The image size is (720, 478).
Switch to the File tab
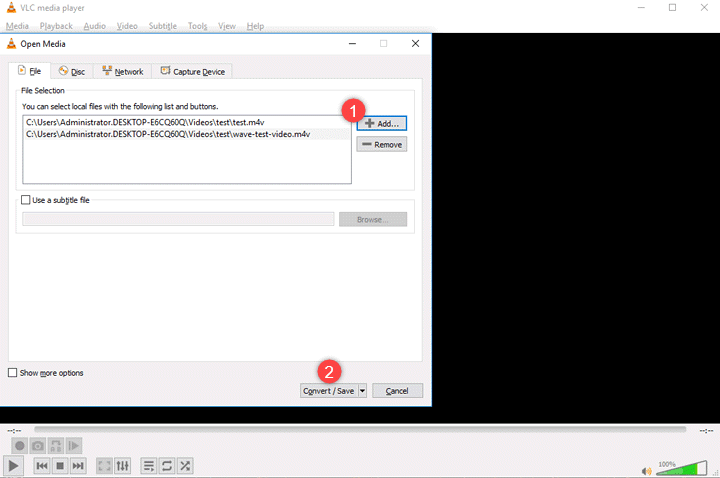pyautogui.click(x=29, y=71)
